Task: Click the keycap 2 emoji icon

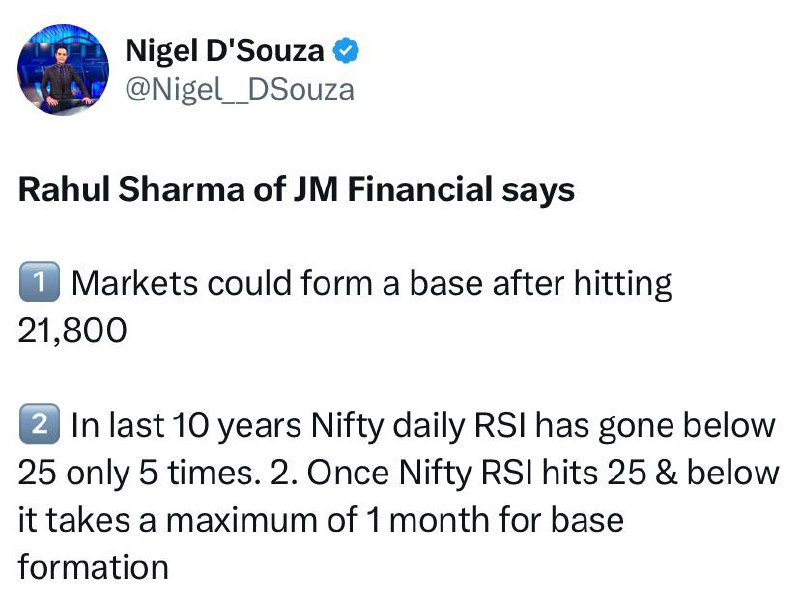Action: coord(39,424)
